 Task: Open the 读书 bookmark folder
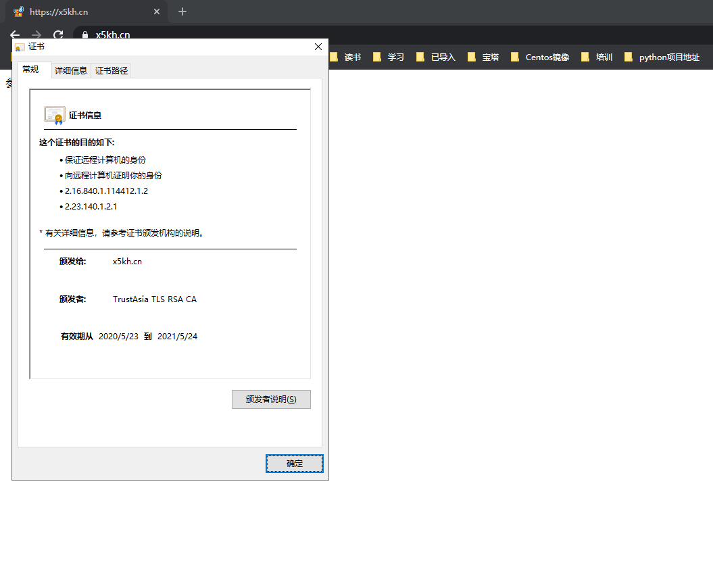click(345, 57)
